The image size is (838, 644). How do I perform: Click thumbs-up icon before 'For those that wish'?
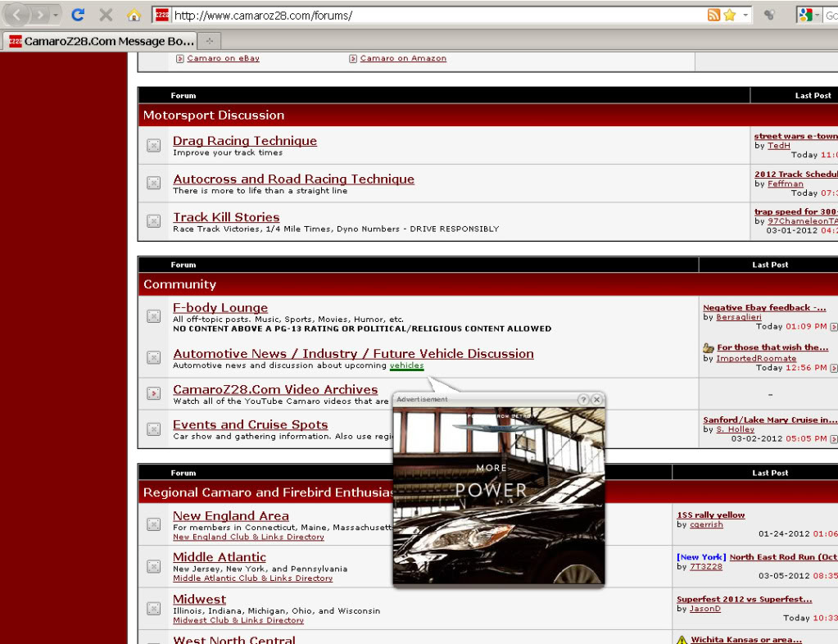coord(709,347)
